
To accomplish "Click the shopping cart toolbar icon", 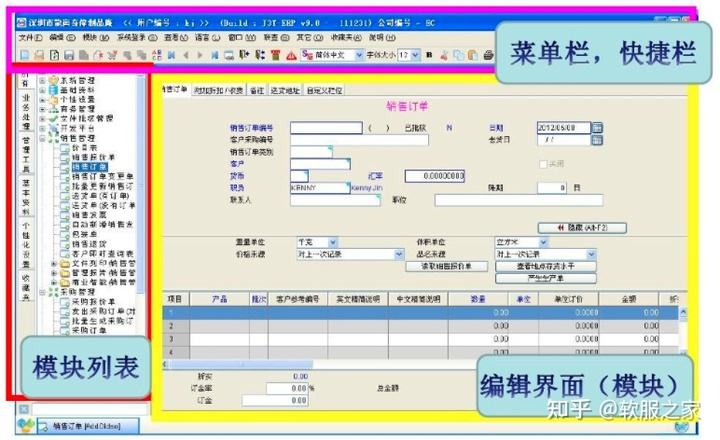I will tap(112, 55).
